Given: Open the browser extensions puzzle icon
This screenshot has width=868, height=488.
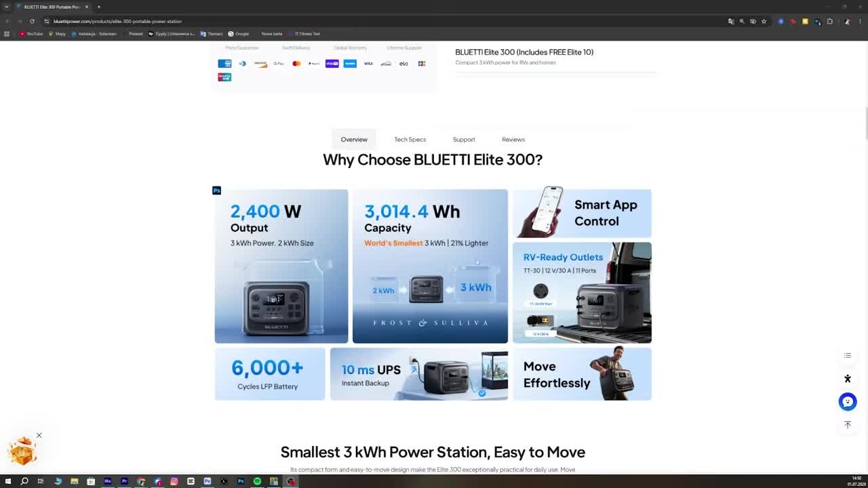Looking at the screenshot, I should point(829,21).
